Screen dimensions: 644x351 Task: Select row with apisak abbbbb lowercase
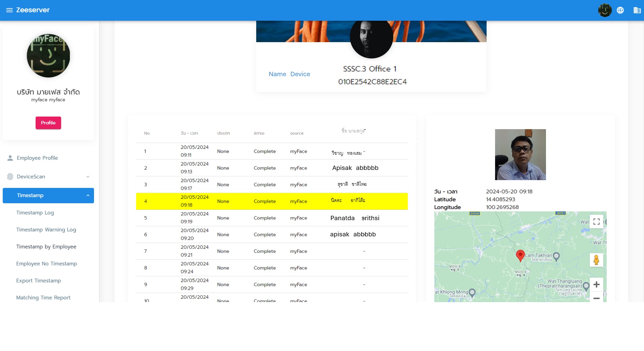(x=272, y=235)
